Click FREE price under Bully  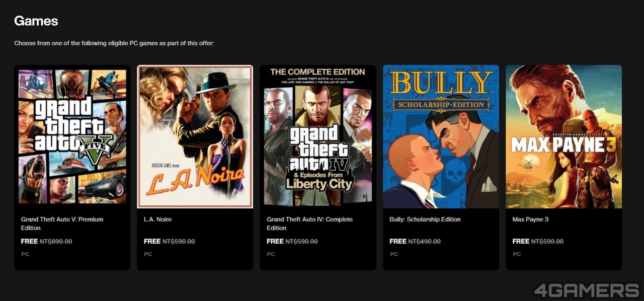[398, 242]
